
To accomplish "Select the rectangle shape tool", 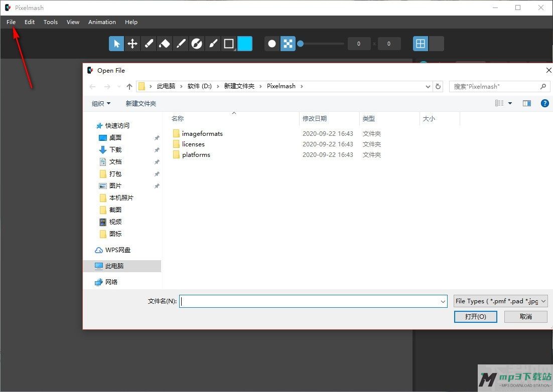I will 228,44.
